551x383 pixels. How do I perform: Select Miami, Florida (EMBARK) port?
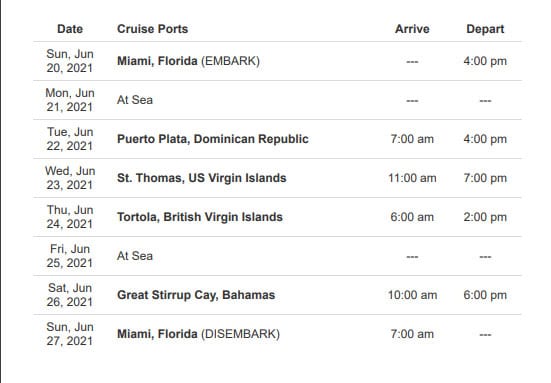(x=188, y=61)
